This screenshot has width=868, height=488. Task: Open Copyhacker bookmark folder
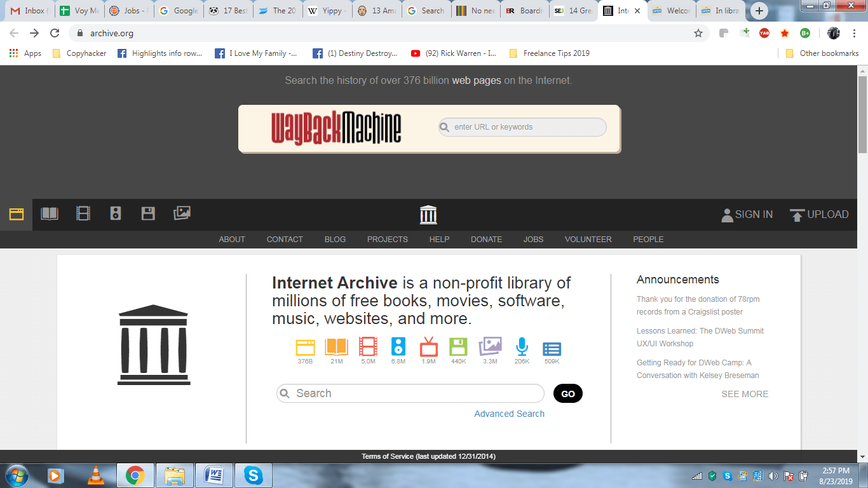point(79,53)
